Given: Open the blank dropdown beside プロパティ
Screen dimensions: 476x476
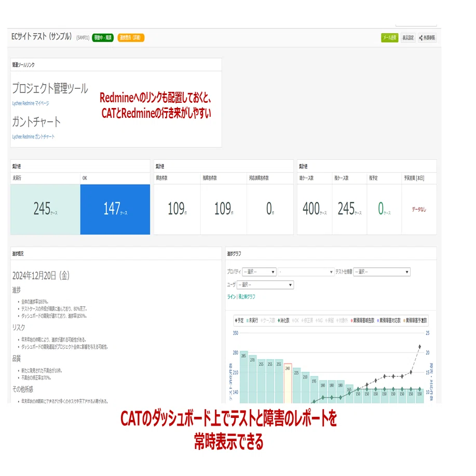Looking at the screenshot, I should click(x=306, y=271).
